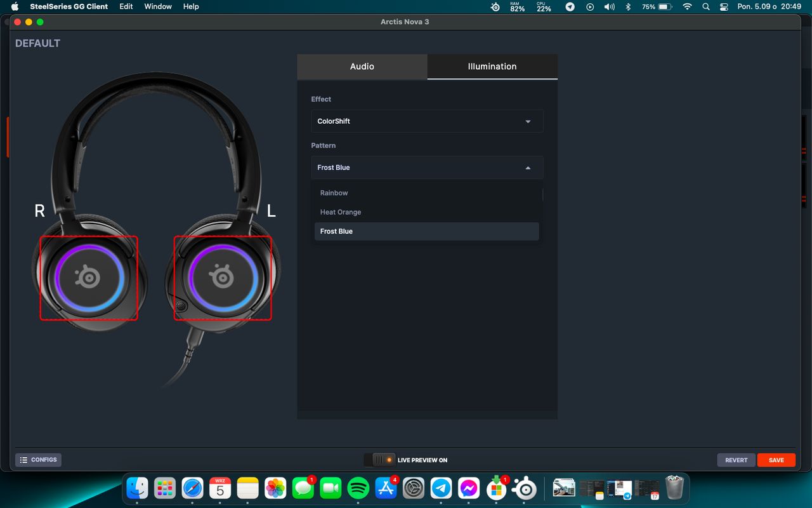This screenshot has width=812, height=508.
Task: Select the right earcup illumination zone
Action: (x=89, y=278)
